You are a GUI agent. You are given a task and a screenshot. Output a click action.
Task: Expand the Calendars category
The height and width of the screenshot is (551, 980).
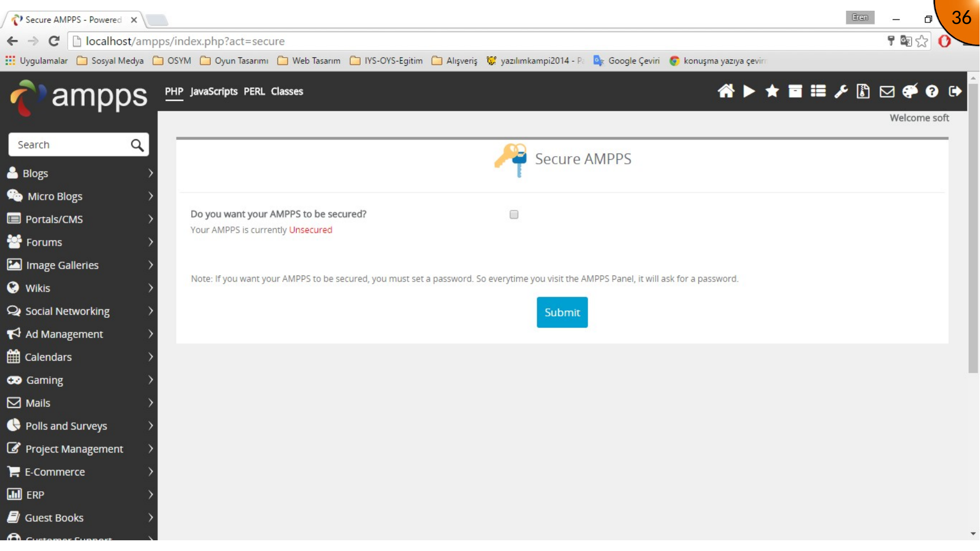point(79,357)
